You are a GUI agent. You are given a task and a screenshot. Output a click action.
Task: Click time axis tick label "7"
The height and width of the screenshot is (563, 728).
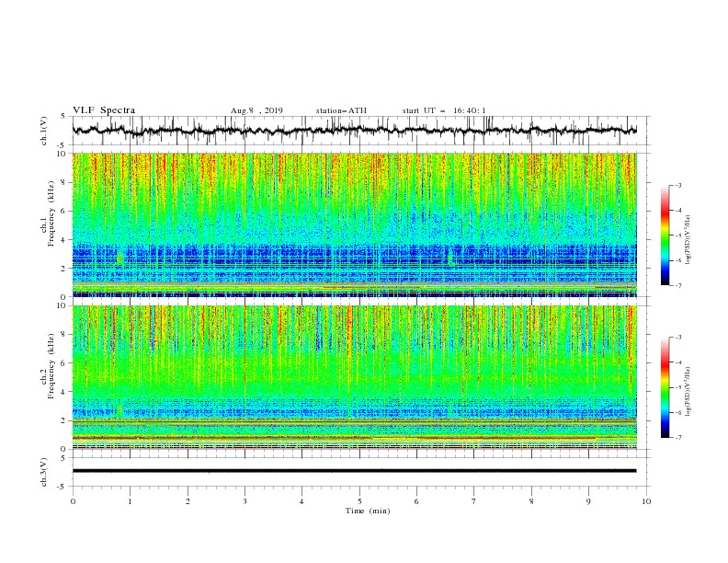[x=474, y=501]
